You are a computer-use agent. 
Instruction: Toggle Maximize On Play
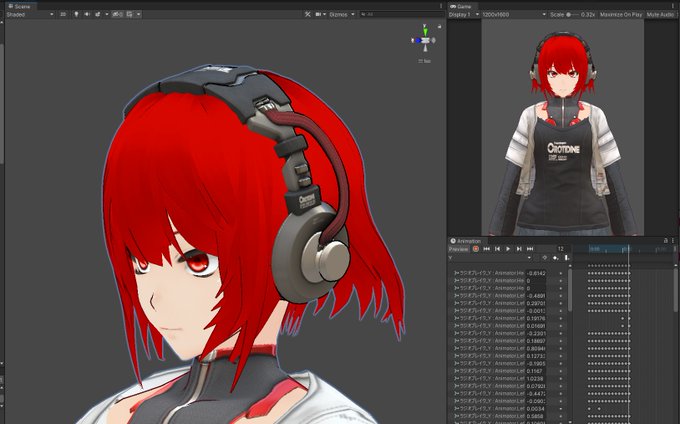[621, 14]
